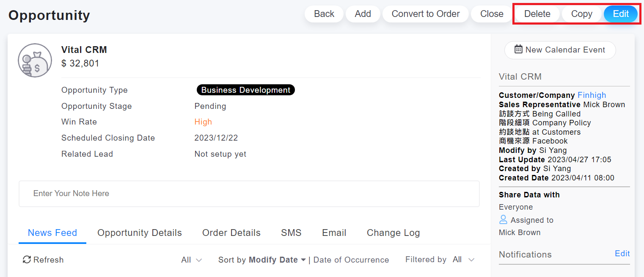
Task: Click calendar icon in New Calendar Event
Action: [518, 50]
